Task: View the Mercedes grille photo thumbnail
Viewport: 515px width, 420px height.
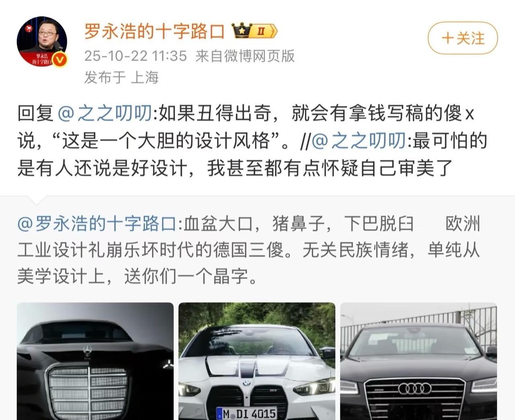Action: 95,361
